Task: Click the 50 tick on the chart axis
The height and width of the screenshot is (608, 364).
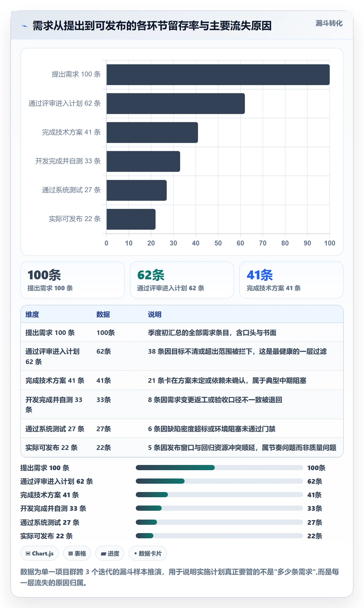Action: pos(218,243)
